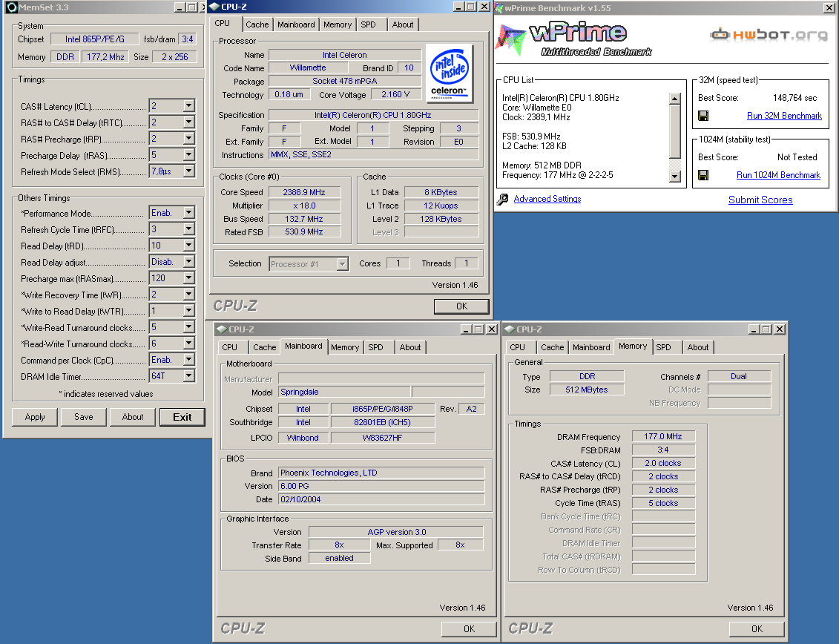Click OK in the CPU-Z Memory window
Image resolution: width=839 pixels, height=644 pixels.
pyautogui.click(x=757, y=629)
